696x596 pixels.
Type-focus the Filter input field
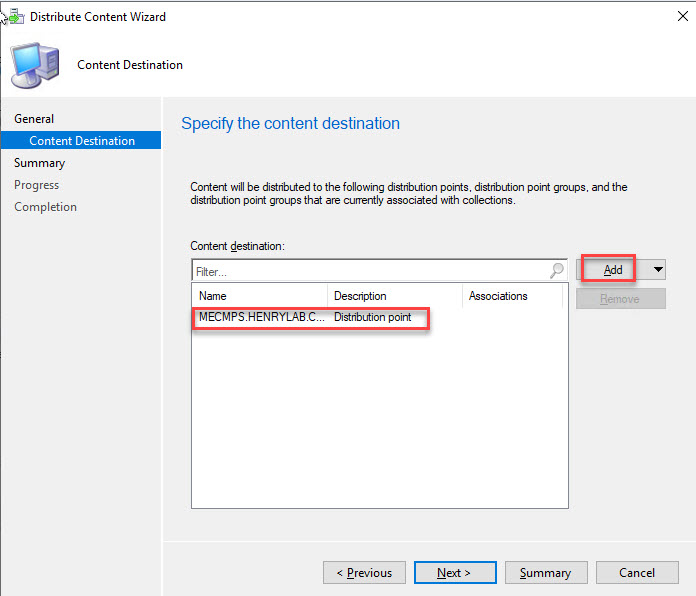(x=370, y=271)
